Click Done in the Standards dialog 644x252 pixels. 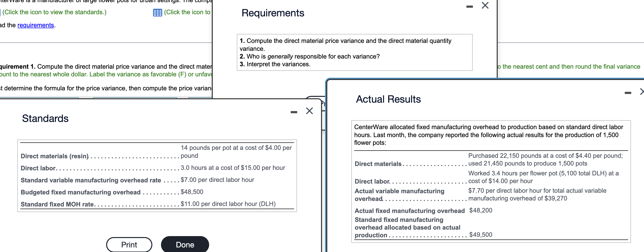tap(185, 245)
